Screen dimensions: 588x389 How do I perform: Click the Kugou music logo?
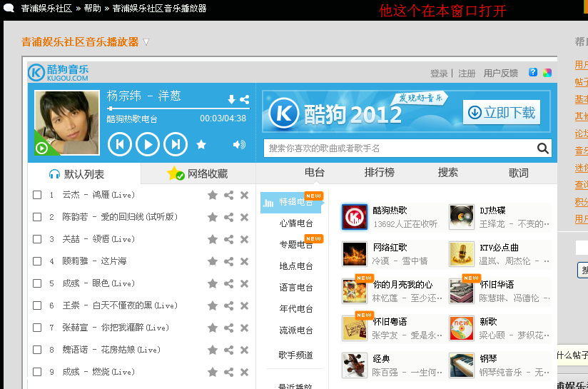(59, 72)
